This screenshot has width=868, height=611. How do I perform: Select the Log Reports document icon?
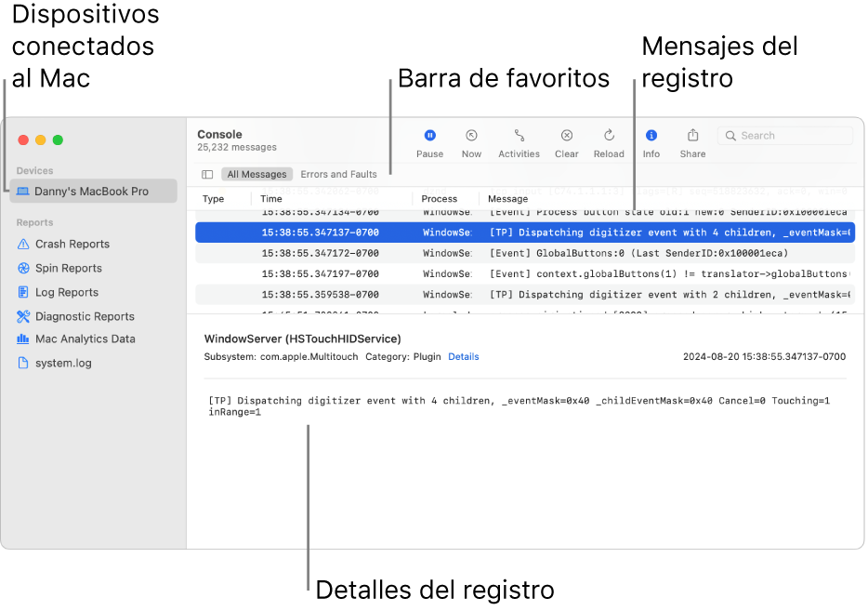click(x=23, y=293)
